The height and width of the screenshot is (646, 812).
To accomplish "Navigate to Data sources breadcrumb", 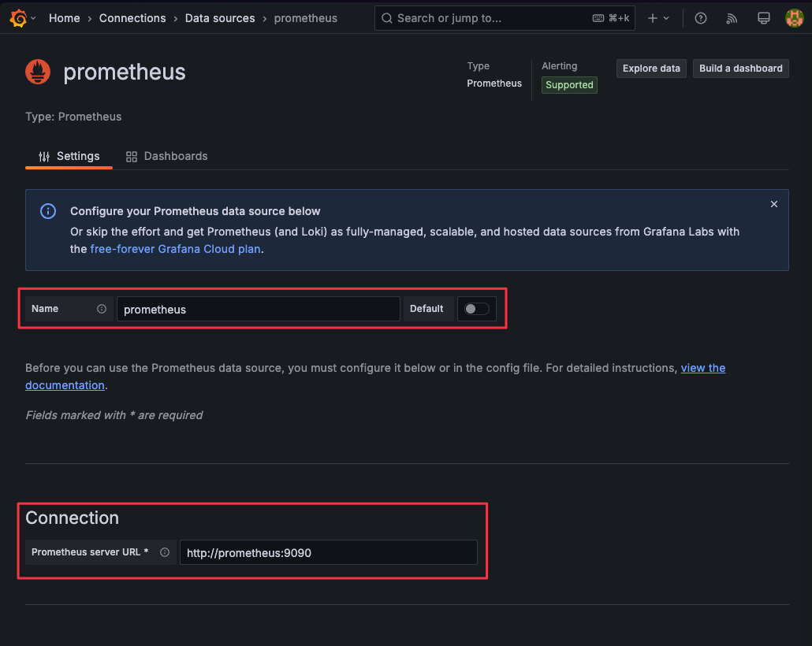I will [220, 18].
